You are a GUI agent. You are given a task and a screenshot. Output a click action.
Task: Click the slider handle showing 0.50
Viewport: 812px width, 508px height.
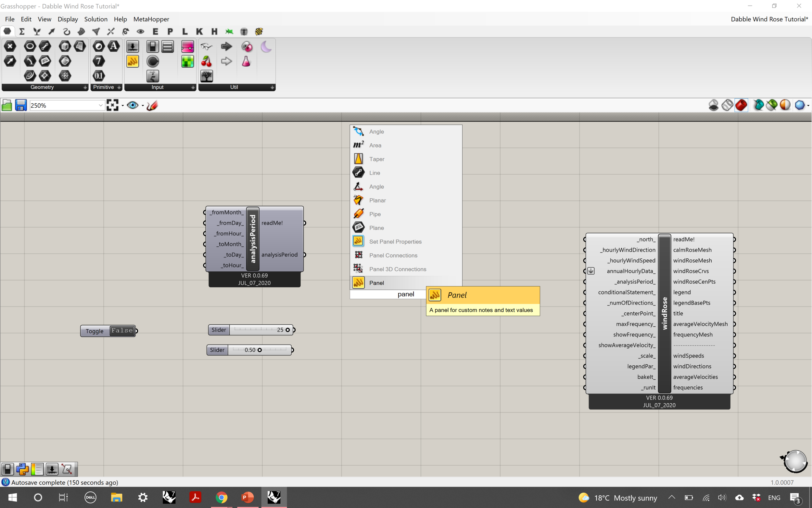(260, 350)
